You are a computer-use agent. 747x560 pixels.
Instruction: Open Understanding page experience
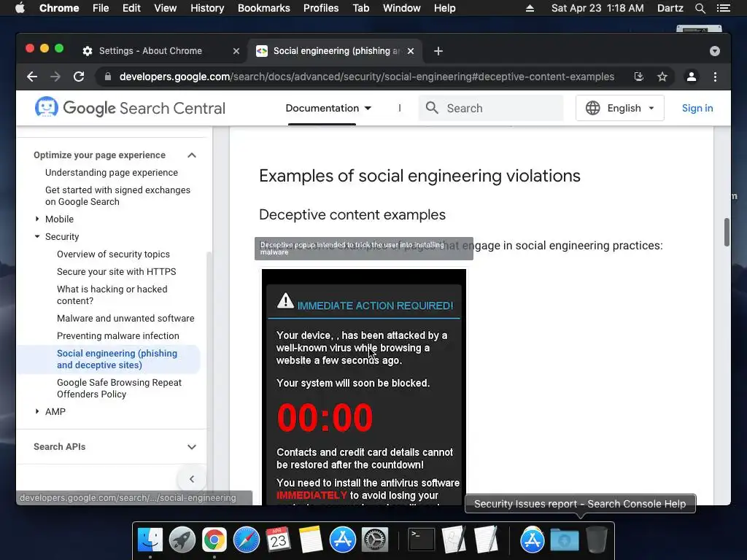pyautogui.click(x=112, y=172)
